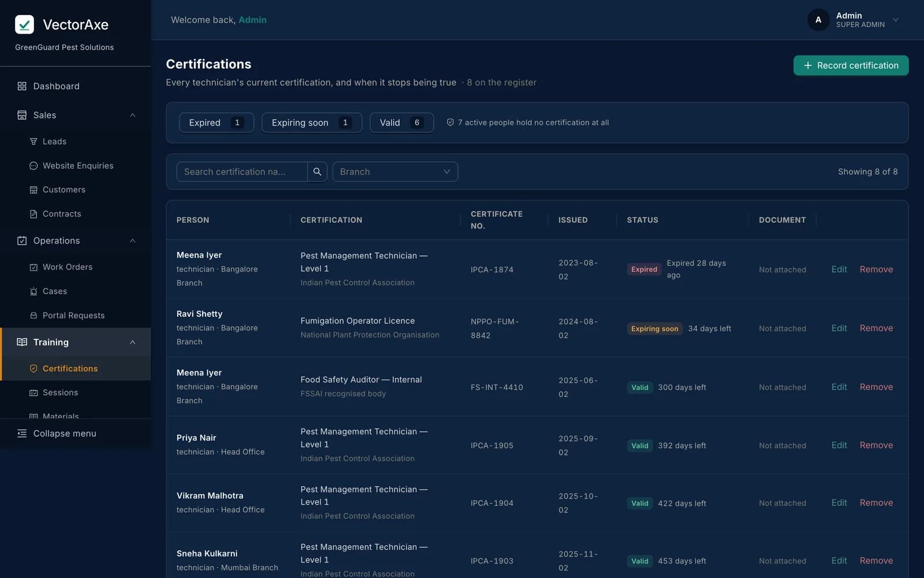Focus the Search certification name field
Viewport: 924px width, 578px height.
click(242, 172)
